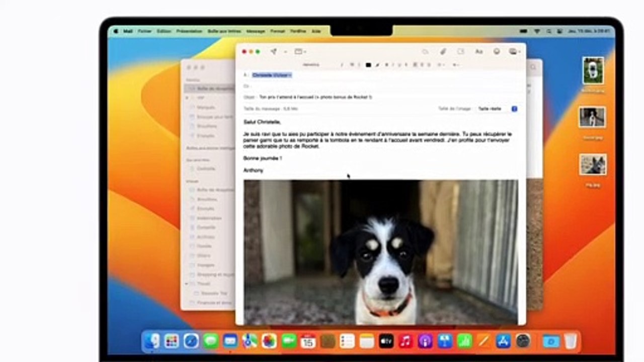Open Music from the Dock
Screen dimensions: 644x362
(406, 341)
